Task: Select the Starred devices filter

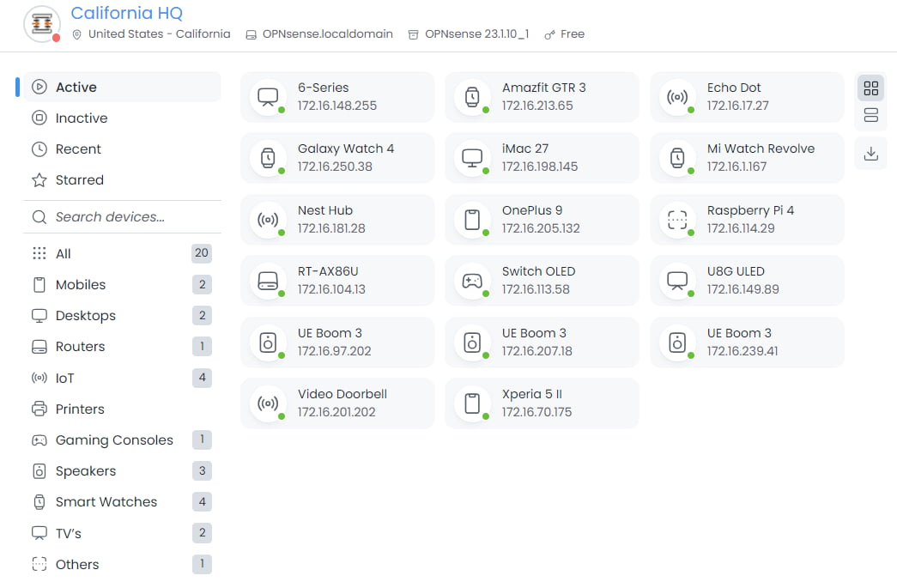Action: [x=80, y=179]
